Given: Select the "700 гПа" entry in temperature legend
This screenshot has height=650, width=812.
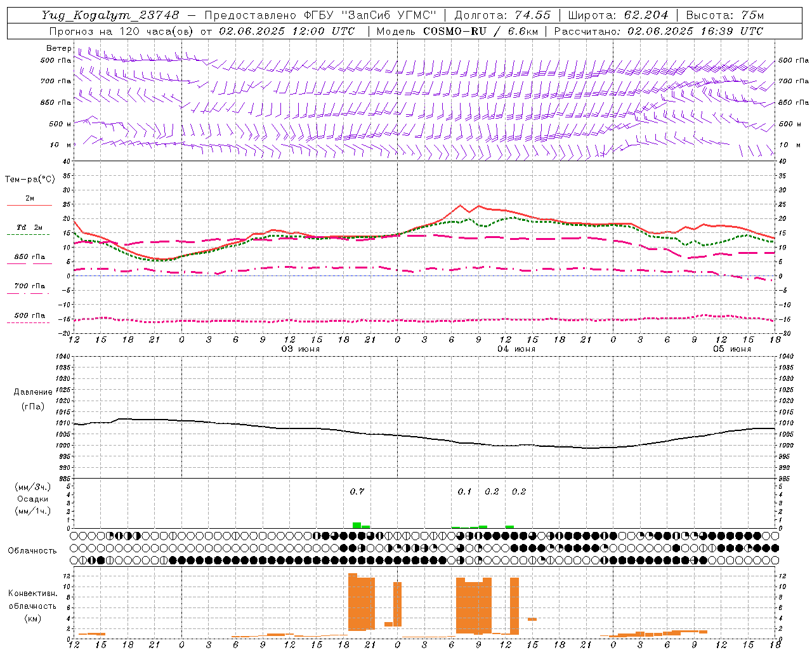Looking at the screenshot, I should click(x=30, y=286).
